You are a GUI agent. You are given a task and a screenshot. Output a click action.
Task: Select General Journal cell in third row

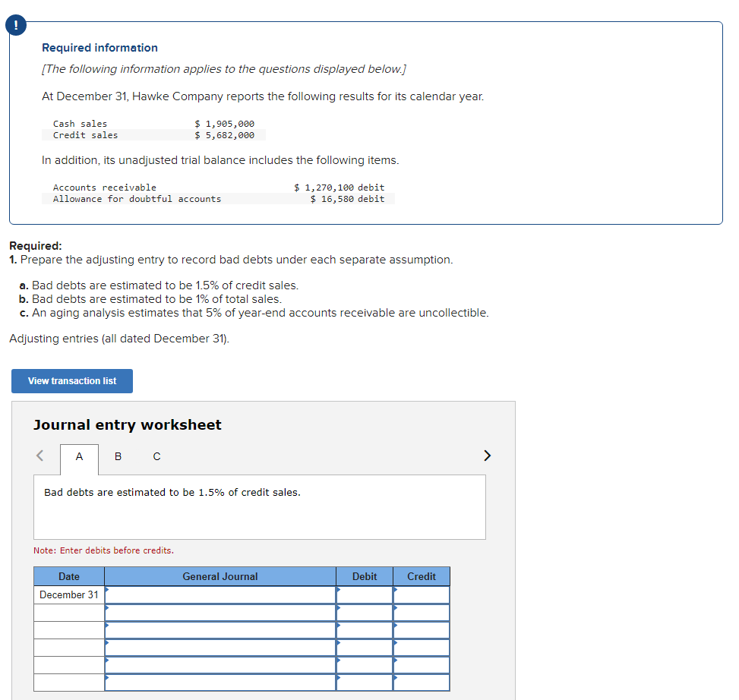point(220,630)
